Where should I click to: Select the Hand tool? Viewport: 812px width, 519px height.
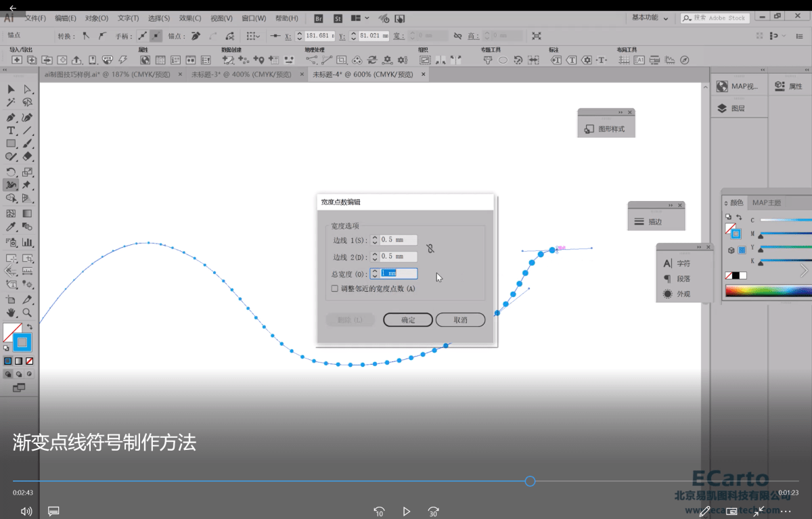click(x=11, y=313)
